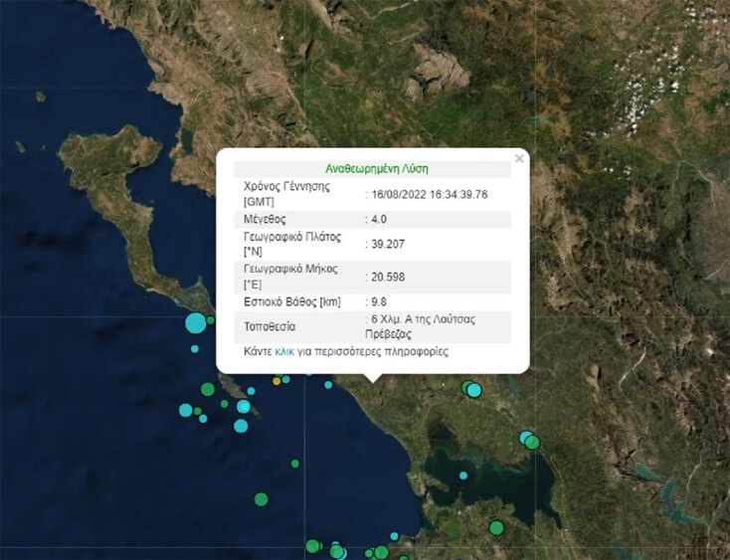The height and width of the screenshot is (560, 730).
Task: Select the isolated small green marker in open sea
Action: [295, 464]
